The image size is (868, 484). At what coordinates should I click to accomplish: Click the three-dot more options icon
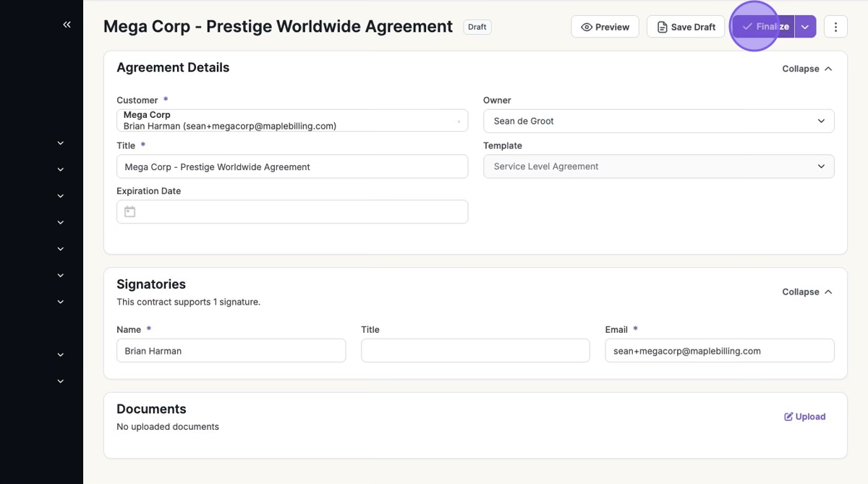(x=835, y=27)
